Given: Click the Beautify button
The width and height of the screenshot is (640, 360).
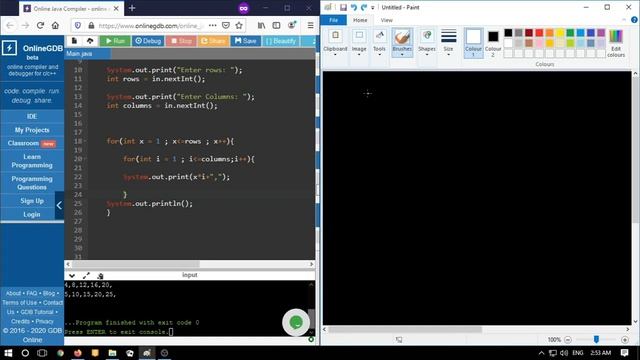Looking at the screenshot, I should 281,41.
